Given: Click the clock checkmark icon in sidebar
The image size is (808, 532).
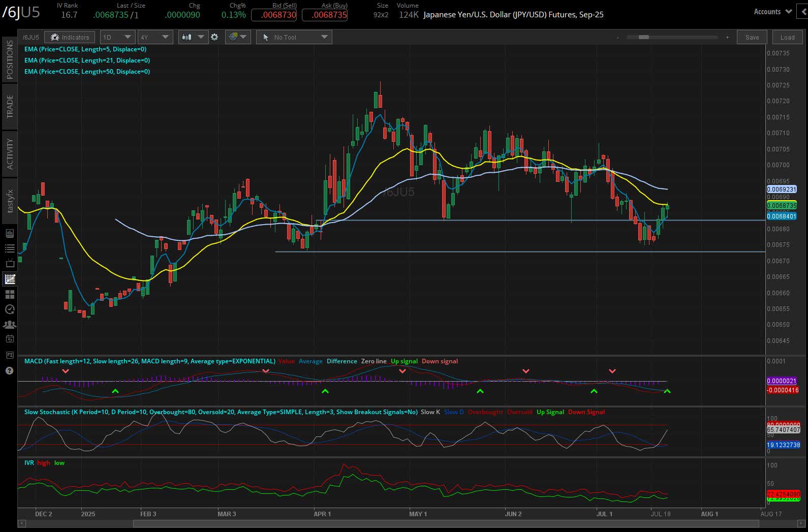Looking at the screenshot, I should [10, 309].
